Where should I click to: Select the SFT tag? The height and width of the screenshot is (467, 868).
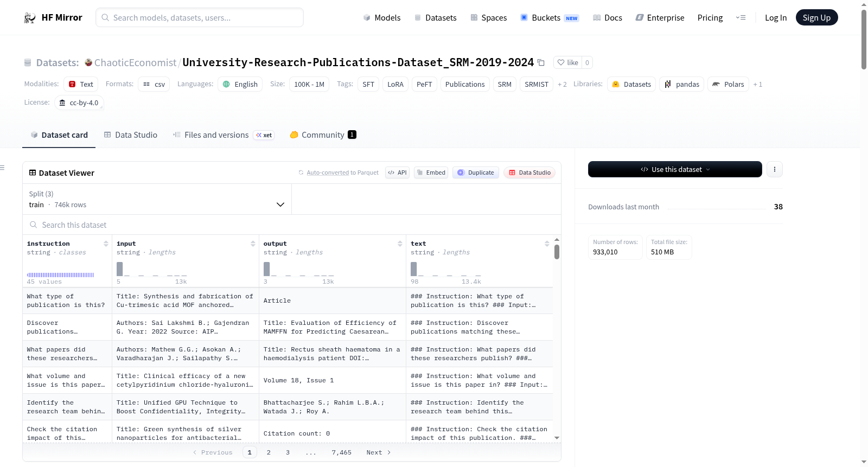368,84
